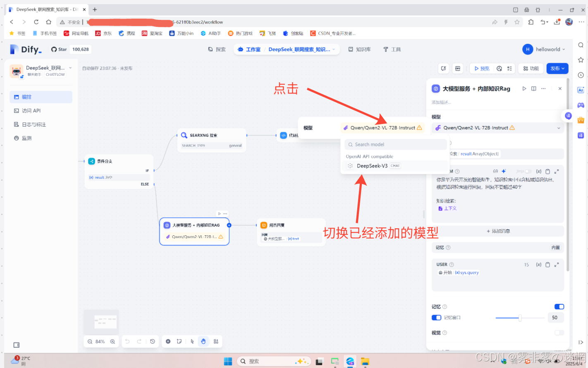Select the 问答回复 answer node
The width and height of the screenshot is (588, 368).
(291, 232)
